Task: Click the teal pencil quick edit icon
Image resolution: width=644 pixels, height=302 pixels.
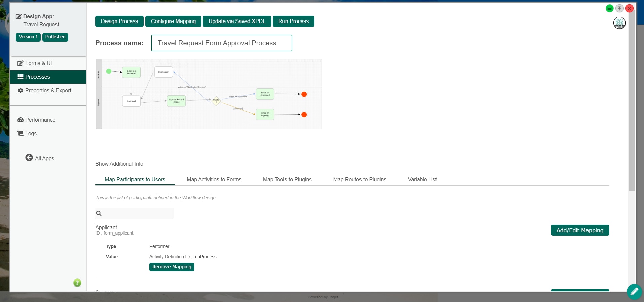Action: tap(634, 292)
